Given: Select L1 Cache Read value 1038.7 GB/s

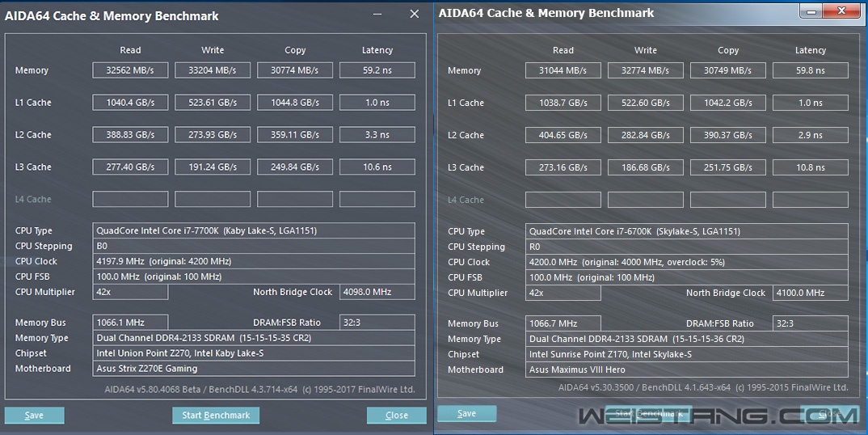Looking at the screenshot, I should click(x=563, y=103).
